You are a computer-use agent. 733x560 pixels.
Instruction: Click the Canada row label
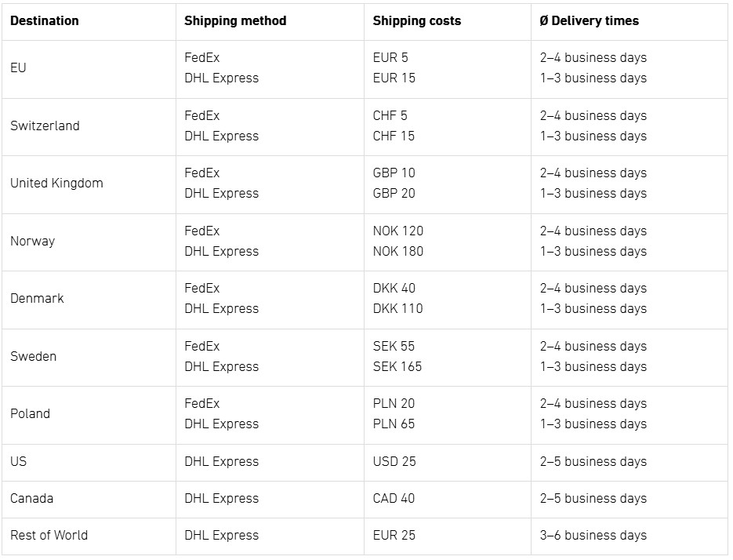tap(31, 498)
